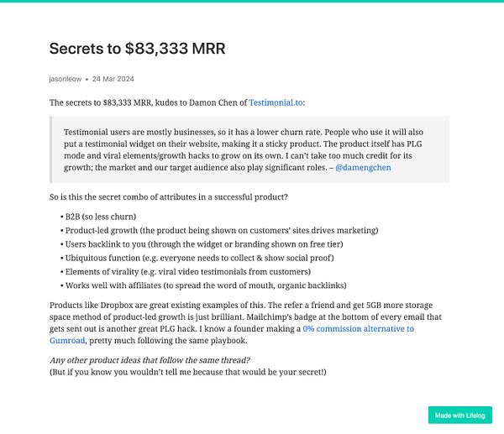Click the italic Any other product ideas question
Viewport: 504px width, 434px height.
coord(159,359)
